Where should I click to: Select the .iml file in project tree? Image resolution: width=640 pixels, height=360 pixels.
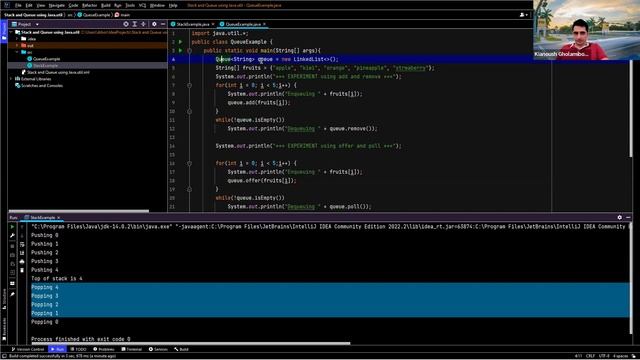55,72
